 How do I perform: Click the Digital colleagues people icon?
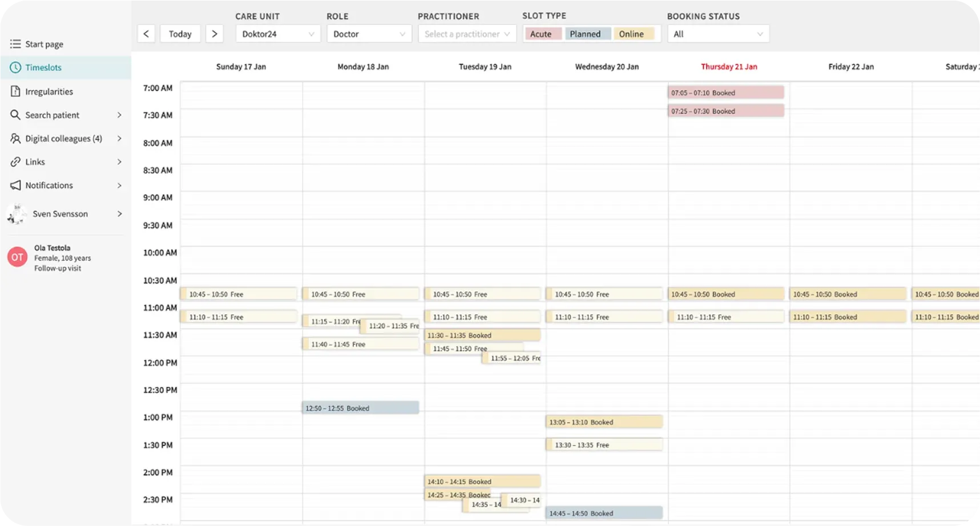pos(15,139)
